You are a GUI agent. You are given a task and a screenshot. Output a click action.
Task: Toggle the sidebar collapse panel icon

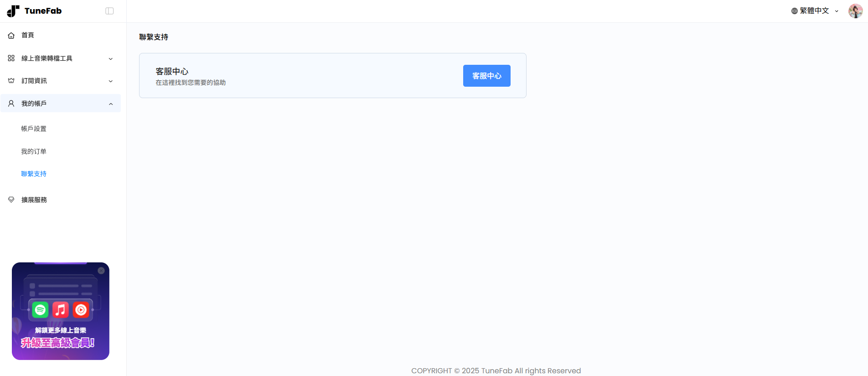pyautogui.click(x=109, y=11)
